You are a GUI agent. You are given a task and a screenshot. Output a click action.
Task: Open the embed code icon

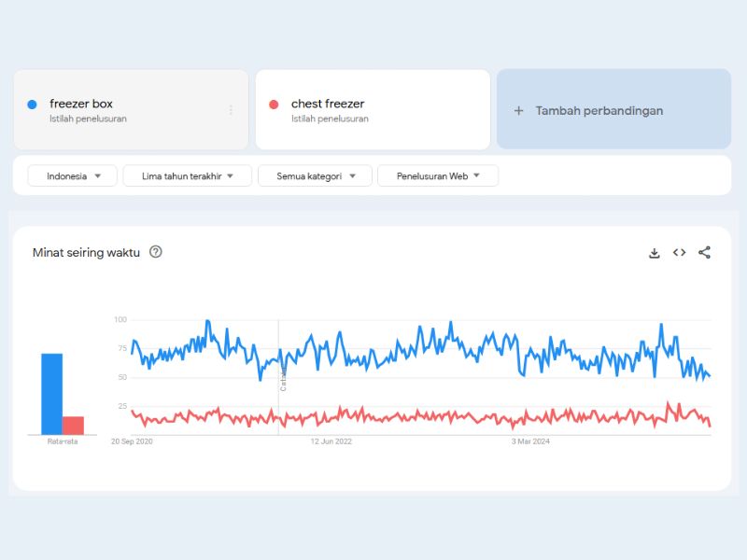pos(680,252)
